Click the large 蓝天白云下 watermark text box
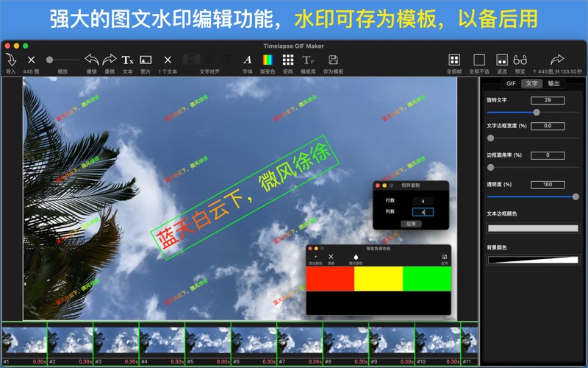This screenshot has height=368, width=588. tap(245, 197)
